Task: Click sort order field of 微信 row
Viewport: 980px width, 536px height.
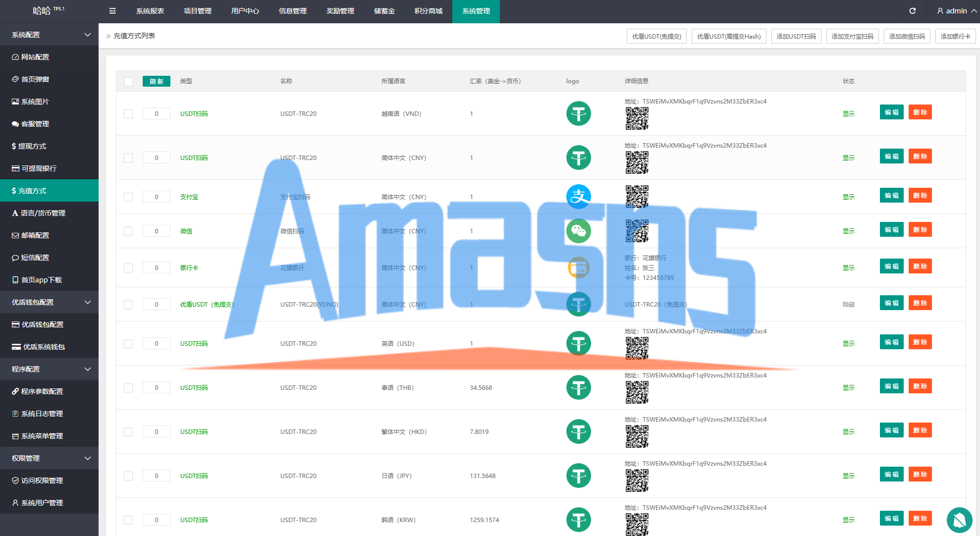Action: coord(156,231)
